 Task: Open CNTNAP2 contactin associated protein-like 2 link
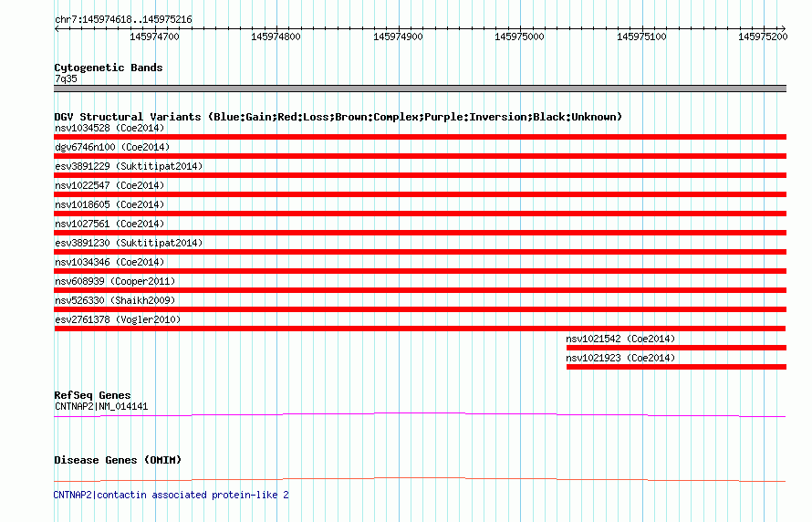[172, 495]
